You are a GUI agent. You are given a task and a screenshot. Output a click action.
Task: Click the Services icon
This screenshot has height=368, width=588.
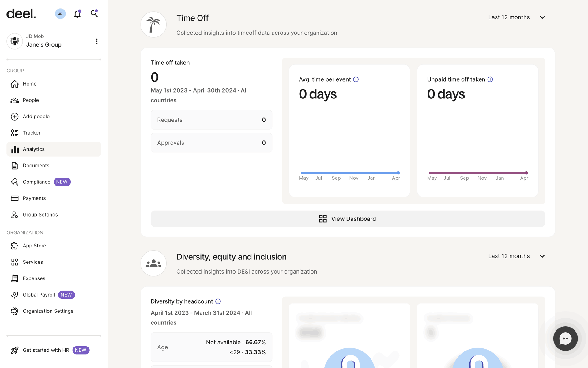pos(15,262)
